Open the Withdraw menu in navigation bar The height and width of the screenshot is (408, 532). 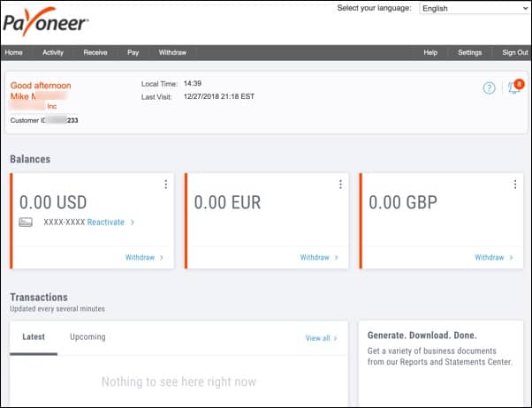[x=172, y=53]
